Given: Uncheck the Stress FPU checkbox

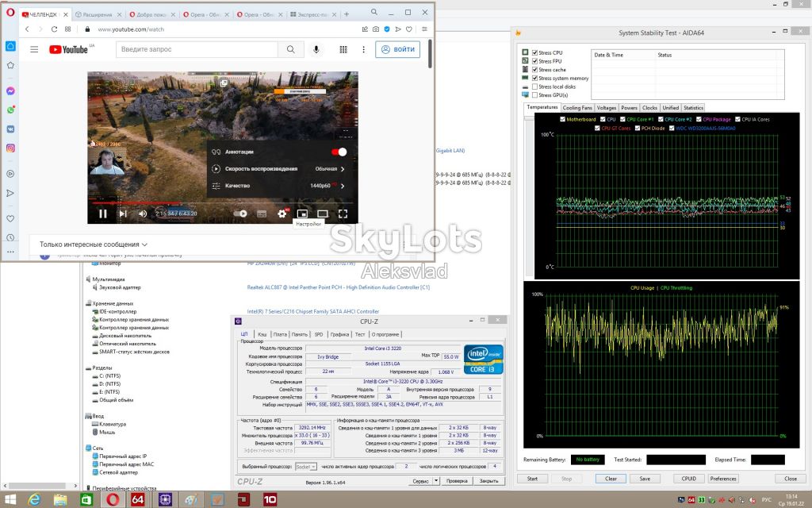Looking at the screenshot, I should pyautogui.click(x=535, y=61).
